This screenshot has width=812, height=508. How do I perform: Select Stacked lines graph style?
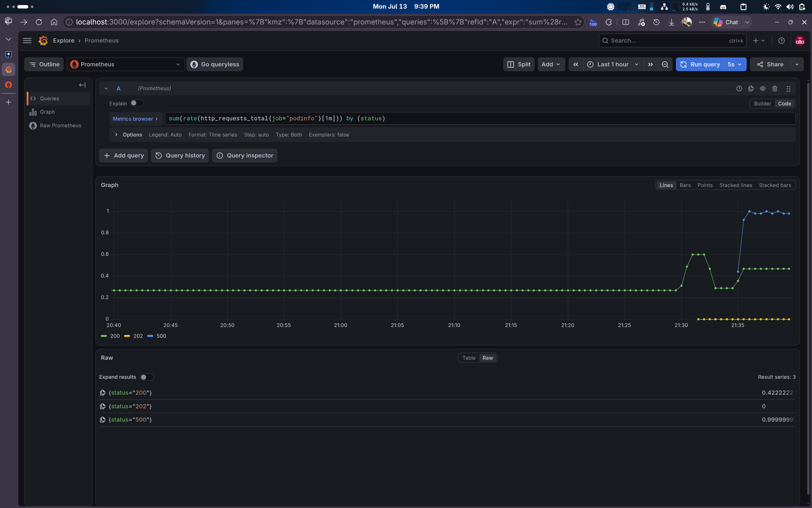(x=736, y=185)
